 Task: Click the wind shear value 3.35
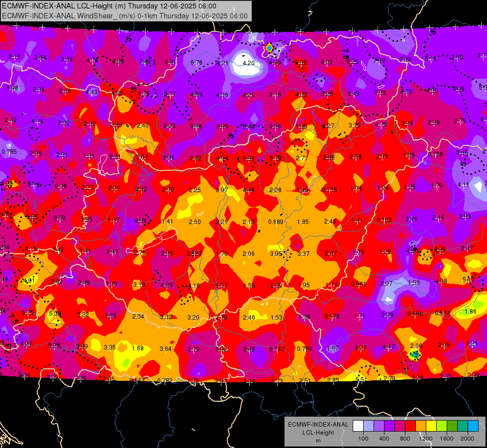coord(110,347)
